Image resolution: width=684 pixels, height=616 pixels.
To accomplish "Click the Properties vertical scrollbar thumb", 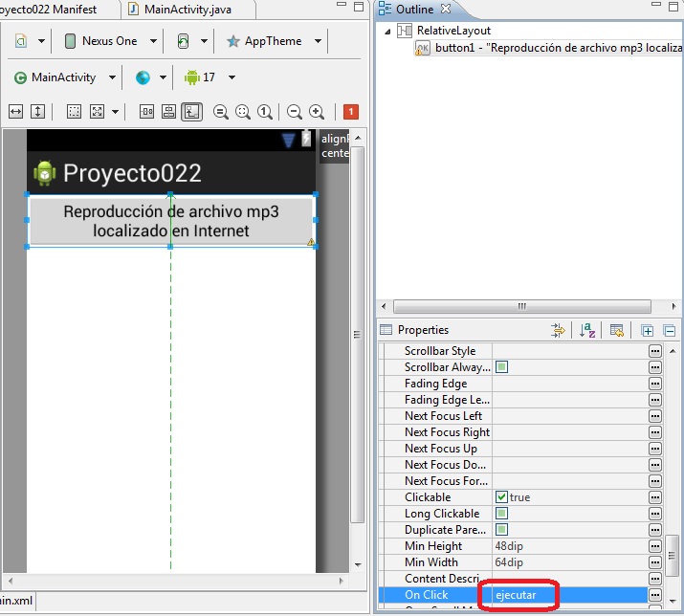I will pos(673,556).
